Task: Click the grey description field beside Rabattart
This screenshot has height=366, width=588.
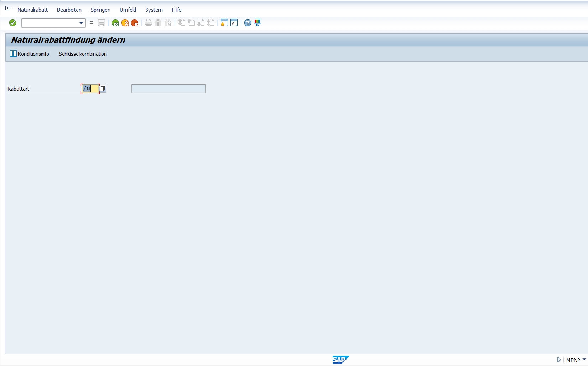Action: (x=168, y=89)
